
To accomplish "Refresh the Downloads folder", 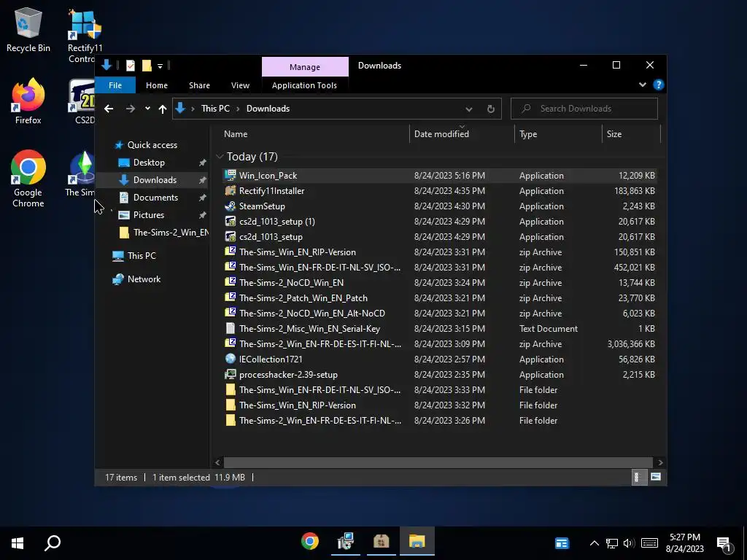I will pyautogui.click(x=490, y=109).
